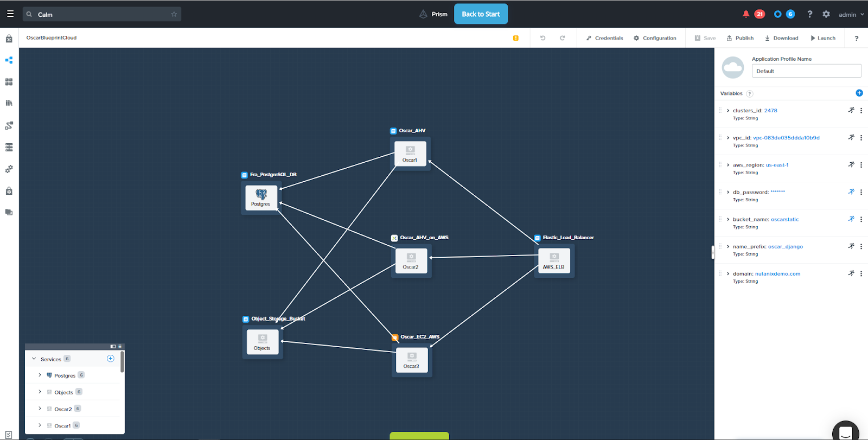Toggle runtime for db_password variable
The image size is (868, 440).
point(851,192)
